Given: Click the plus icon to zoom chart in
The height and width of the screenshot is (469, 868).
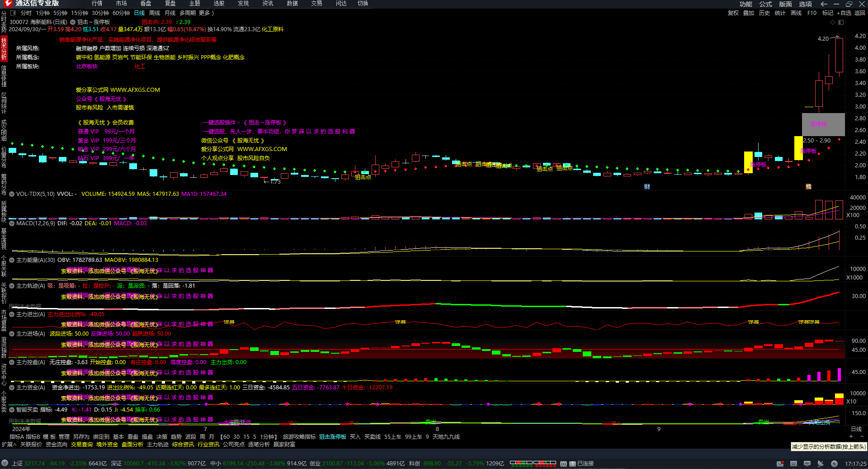Looking at the screenshot, I should pos(851,436).
